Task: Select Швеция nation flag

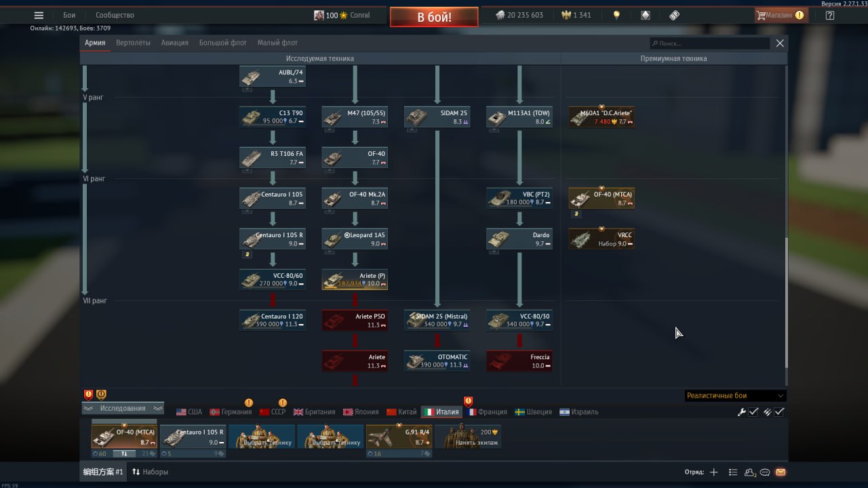Action: coord(533,411)
